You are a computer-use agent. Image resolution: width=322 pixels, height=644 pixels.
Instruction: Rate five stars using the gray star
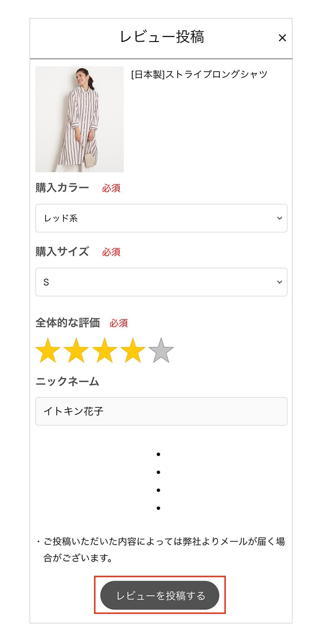(161, 350)
